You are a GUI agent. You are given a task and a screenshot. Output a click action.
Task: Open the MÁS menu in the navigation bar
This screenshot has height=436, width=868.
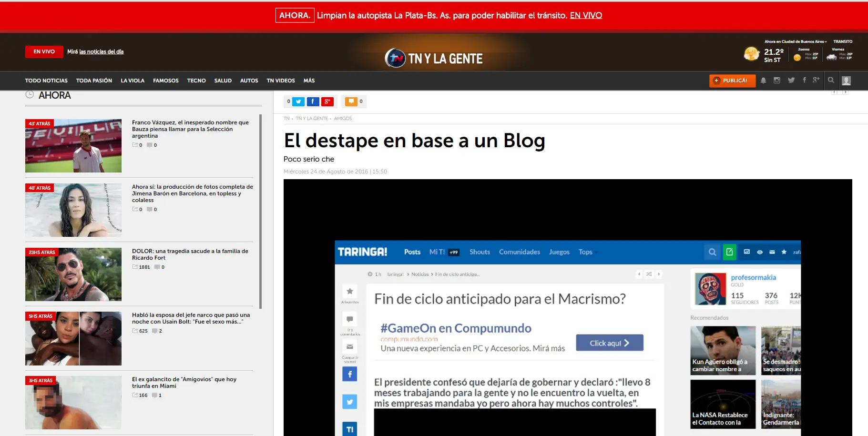pyautogui.click(x=309, y=81)
